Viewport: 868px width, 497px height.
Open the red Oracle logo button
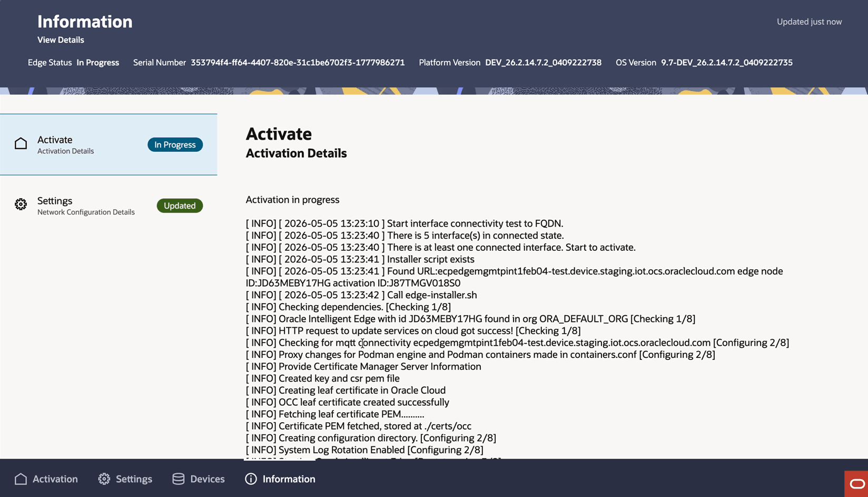pyautogui.click(x=856, y=484)
